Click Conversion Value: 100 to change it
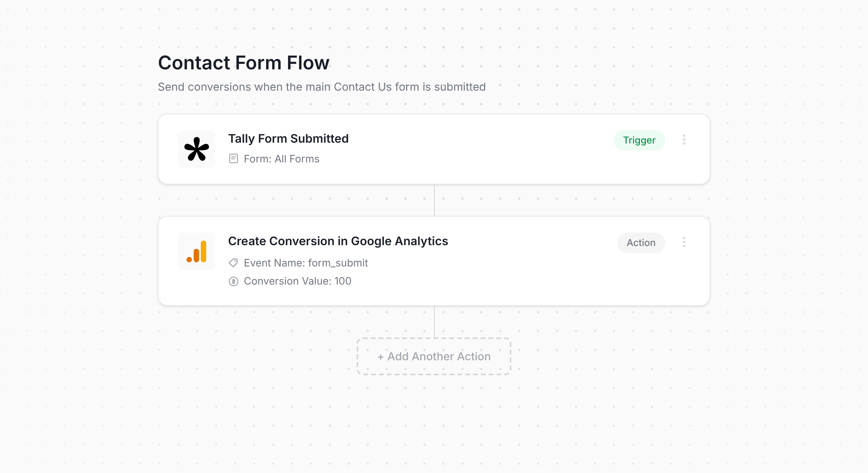 [297, 281]
